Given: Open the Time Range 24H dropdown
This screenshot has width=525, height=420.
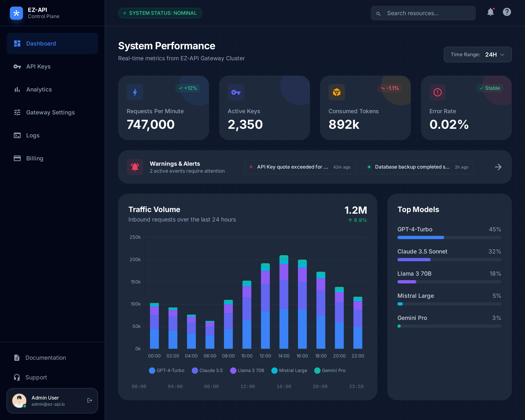Looking at the screenshot, I should [x=477, y=55].
